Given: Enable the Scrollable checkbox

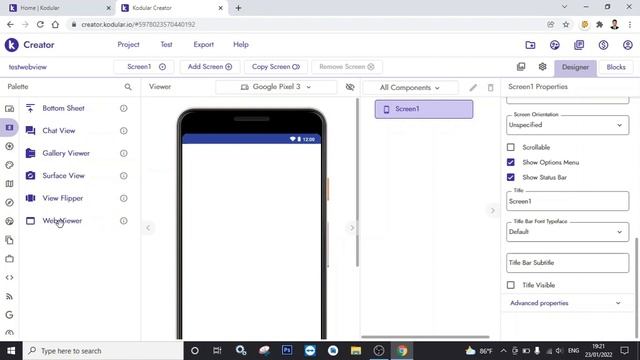Looking at the screenshot, I should [x=511, y=147].
